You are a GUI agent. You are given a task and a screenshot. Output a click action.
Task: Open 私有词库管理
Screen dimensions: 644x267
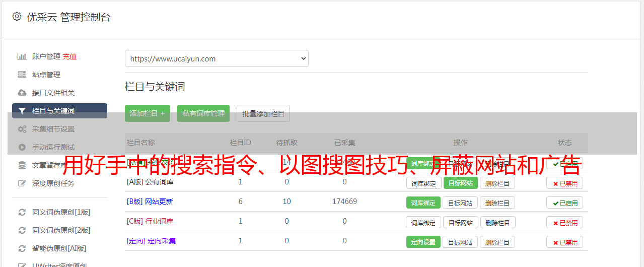(203, 113)
